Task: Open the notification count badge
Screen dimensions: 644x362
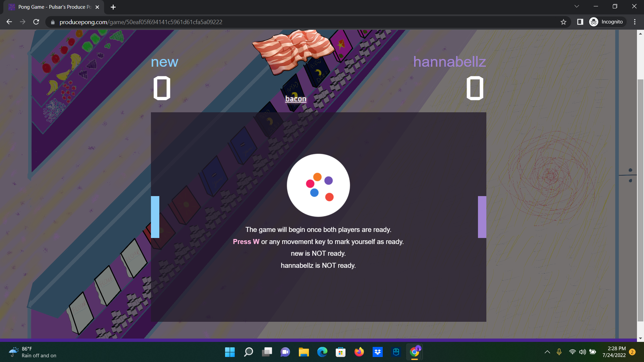Action: pyautogui.click(x=632, y=352)
